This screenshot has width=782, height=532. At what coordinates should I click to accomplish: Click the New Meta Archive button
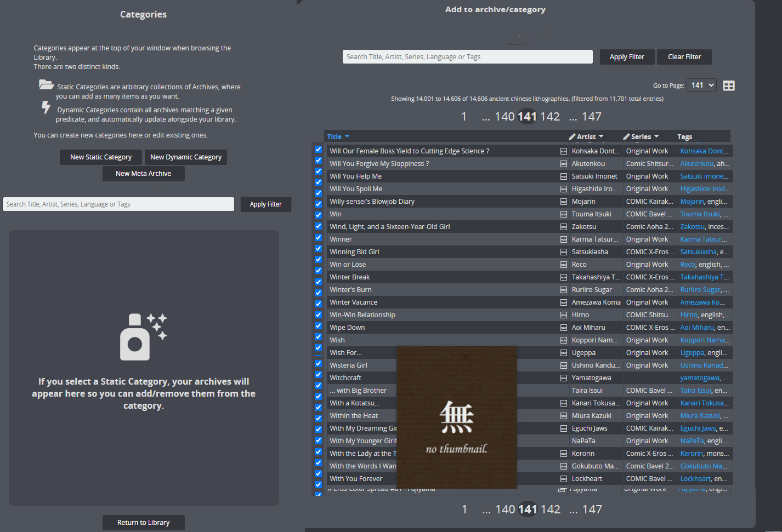143,173
